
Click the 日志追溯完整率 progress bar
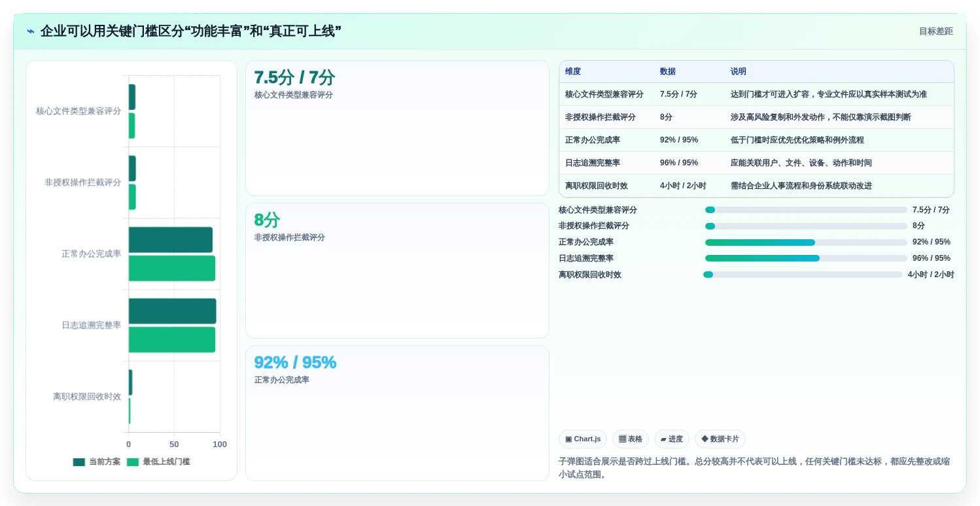(806, 258)
